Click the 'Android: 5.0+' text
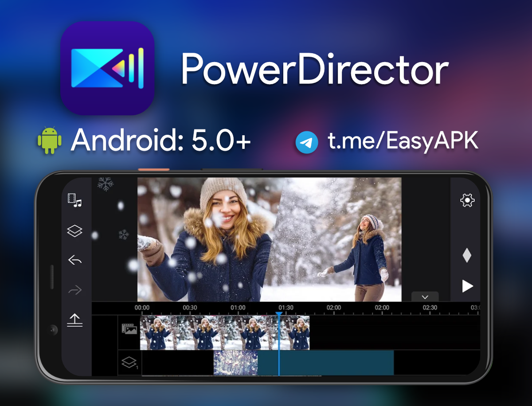532x406 pixels. [x=161, y=141]
